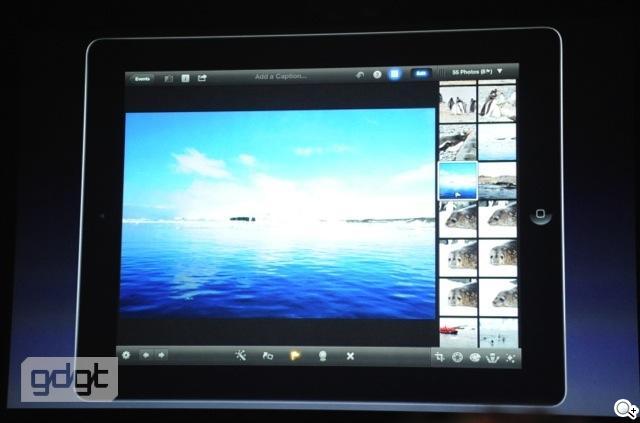Tap the rotate photo icon

[x=268, y=355]
